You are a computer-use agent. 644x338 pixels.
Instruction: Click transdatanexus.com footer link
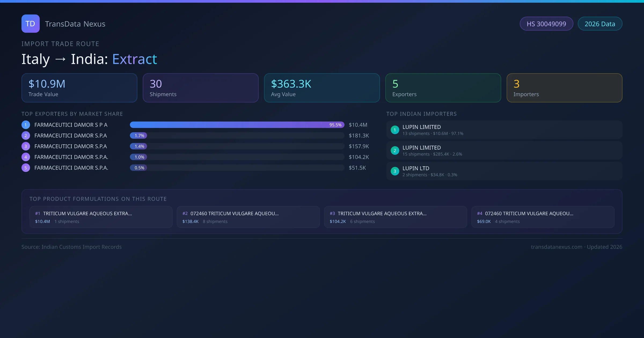coord(557,247)
